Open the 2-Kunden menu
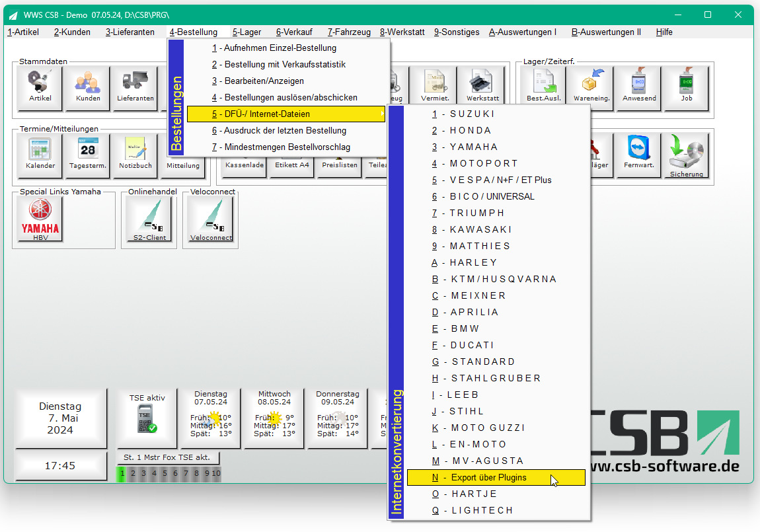Viewport: 760px width, 532px height. [x=72, y=32]
